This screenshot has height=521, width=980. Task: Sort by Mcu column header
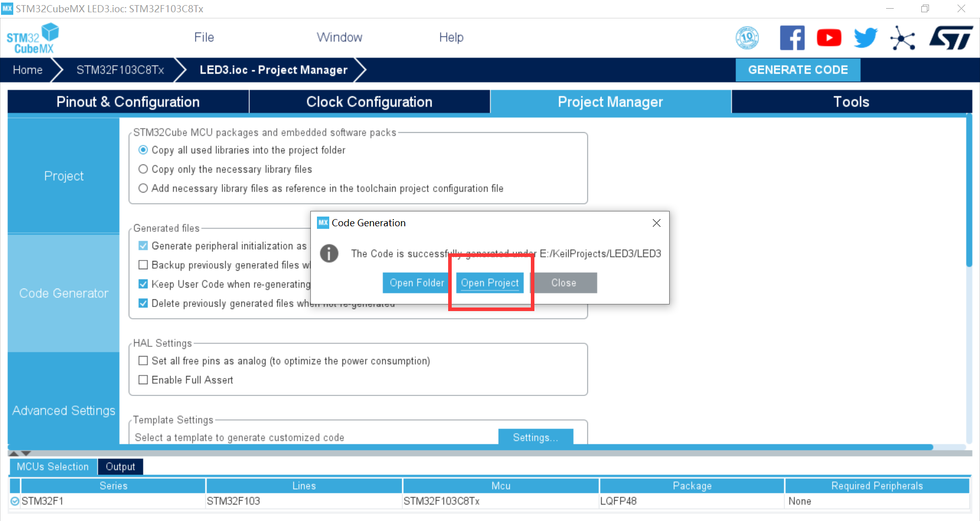[501, 486]
